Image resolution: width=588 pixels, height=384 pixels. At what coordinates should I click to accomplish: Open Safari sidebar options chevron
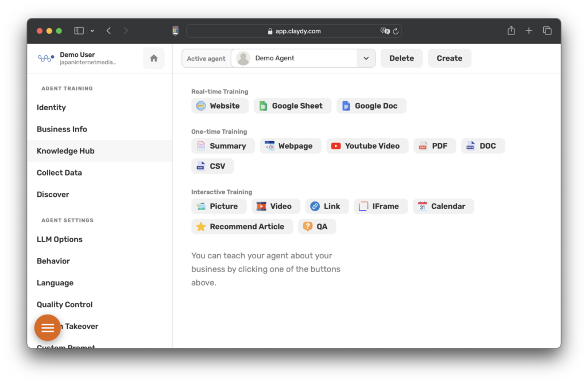[x=92, y=31]
